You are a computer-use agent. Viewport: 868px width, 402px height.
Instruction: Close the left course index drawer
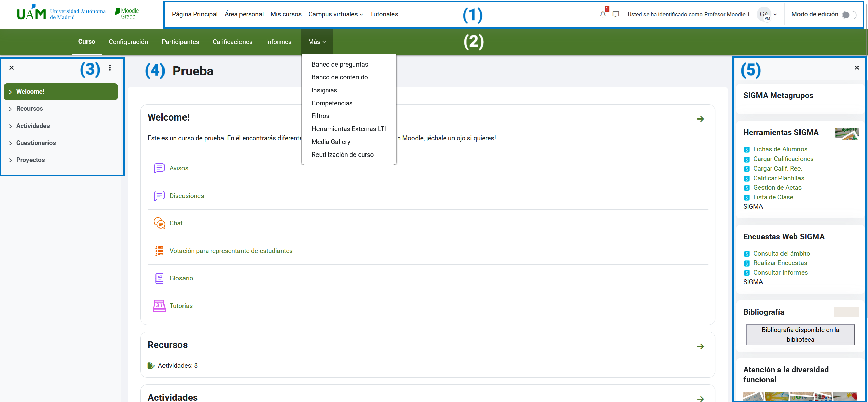point(12,68)
